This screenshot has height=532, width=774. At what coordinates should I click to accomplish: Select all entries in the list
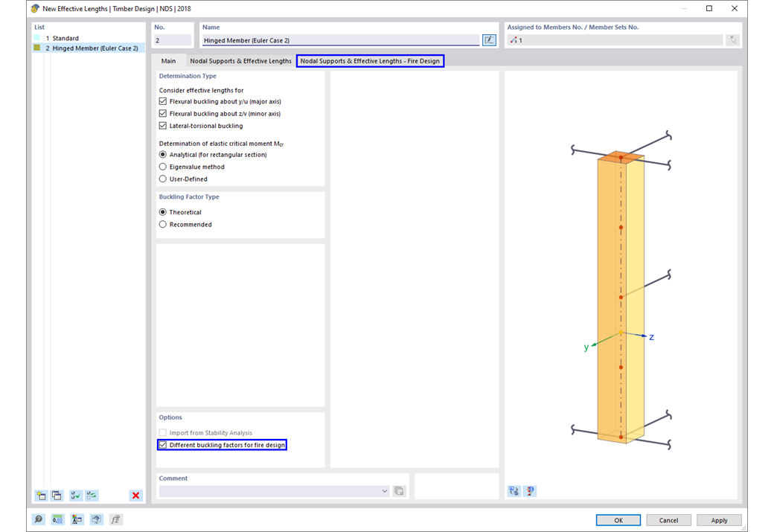click(75, 496)
